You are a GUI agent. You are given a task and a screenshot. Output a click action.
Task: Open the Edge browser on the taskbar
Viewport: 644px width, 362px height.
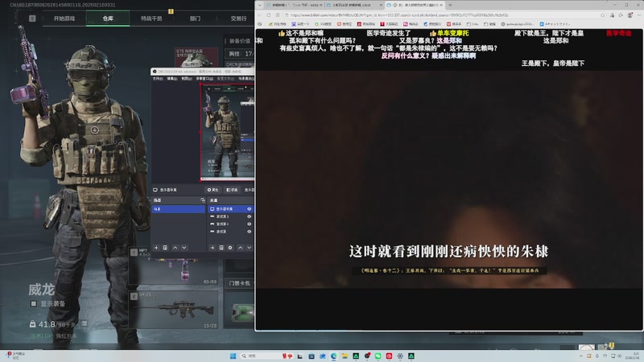coord(334,356)
